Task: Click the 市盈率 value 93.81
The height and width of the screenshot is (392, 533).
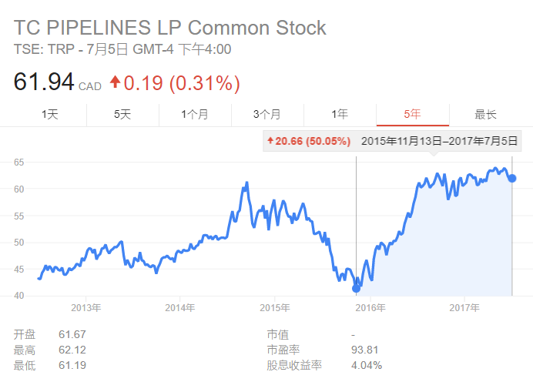Action: (x=365, y=350)
